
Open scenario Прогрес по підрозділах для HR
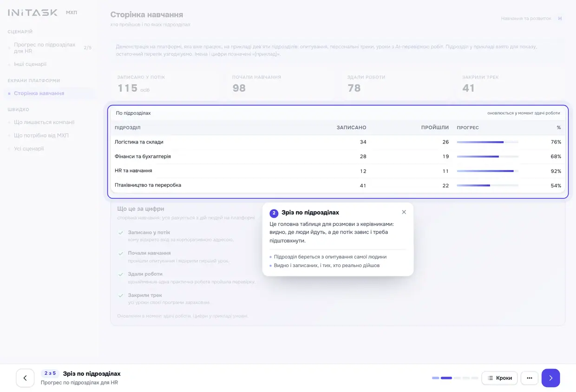pyautogui.click(x=50, y=48)
